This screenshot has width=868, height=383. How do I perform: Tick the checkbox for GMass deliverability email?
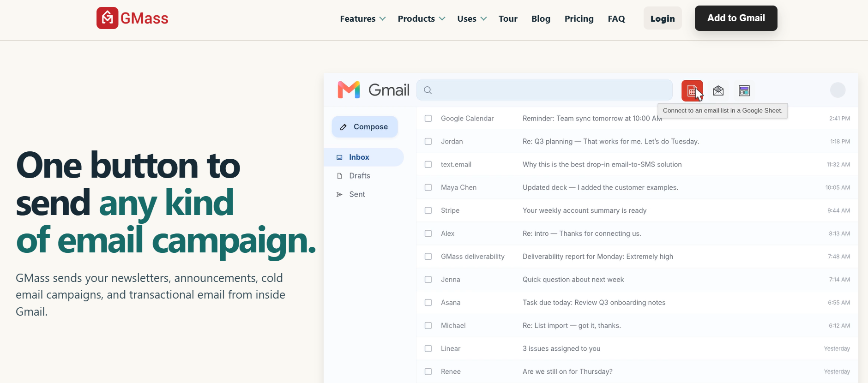coord(428,257)
